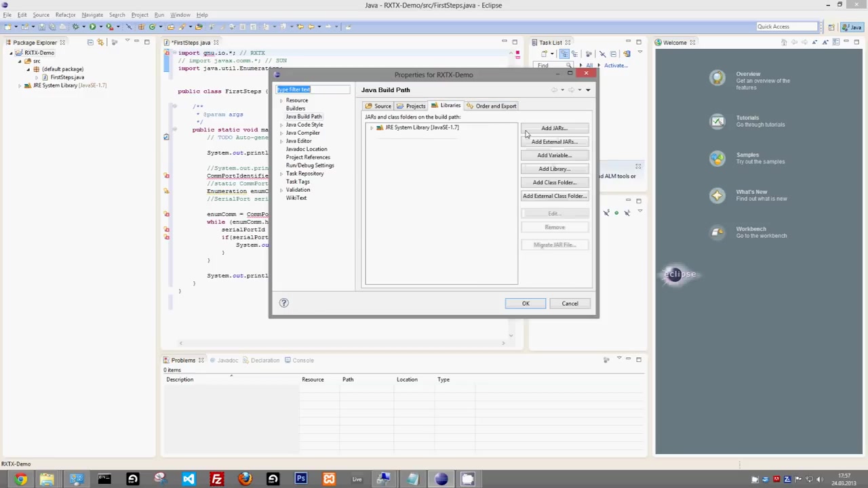Click the Welcome Home icon
This screenshot has height=488, width=868.
784,42
